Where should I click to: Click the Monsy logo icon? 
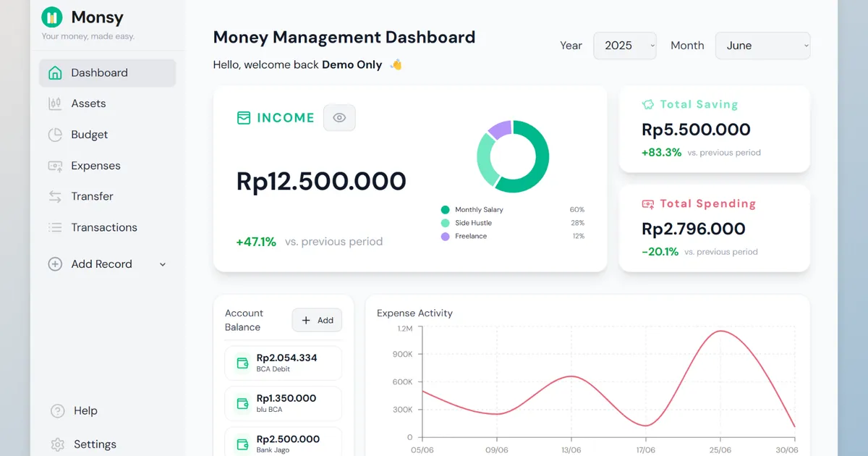coord(52,17)
